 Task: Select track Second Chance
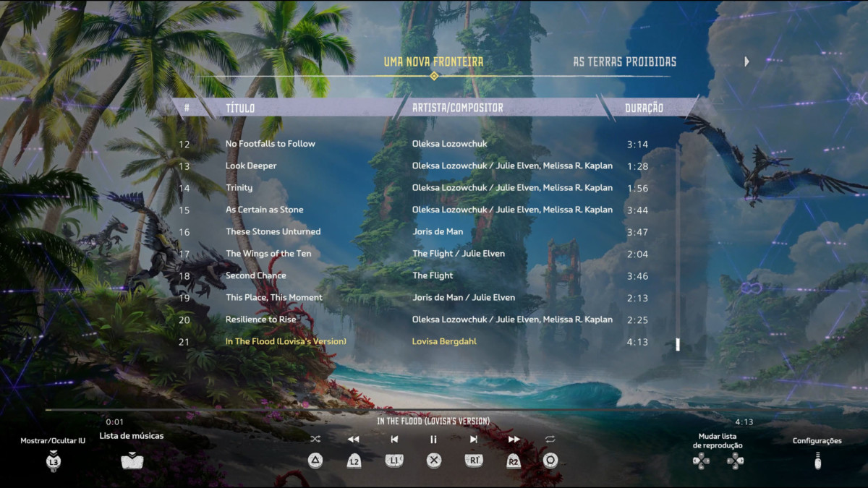[x=255, y=275]
